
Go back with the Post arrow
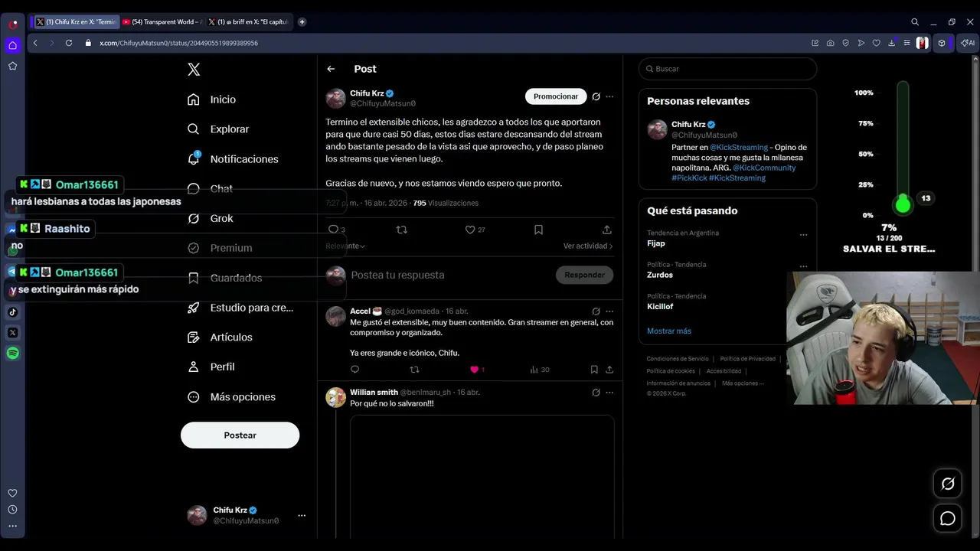click(x=331, y=69)
